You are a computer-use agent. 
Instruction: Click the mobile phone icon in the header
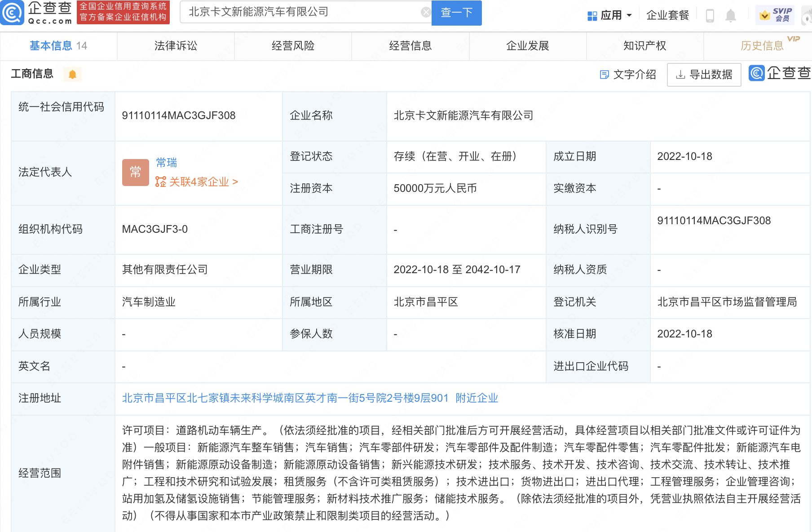coord(710,15)
